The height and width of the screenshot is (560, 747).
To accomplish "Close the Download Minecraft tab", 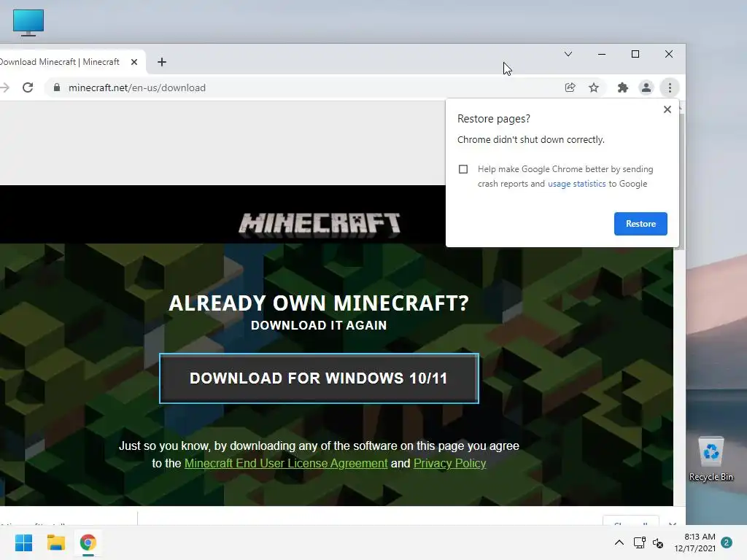I will (x=134, y=62).
